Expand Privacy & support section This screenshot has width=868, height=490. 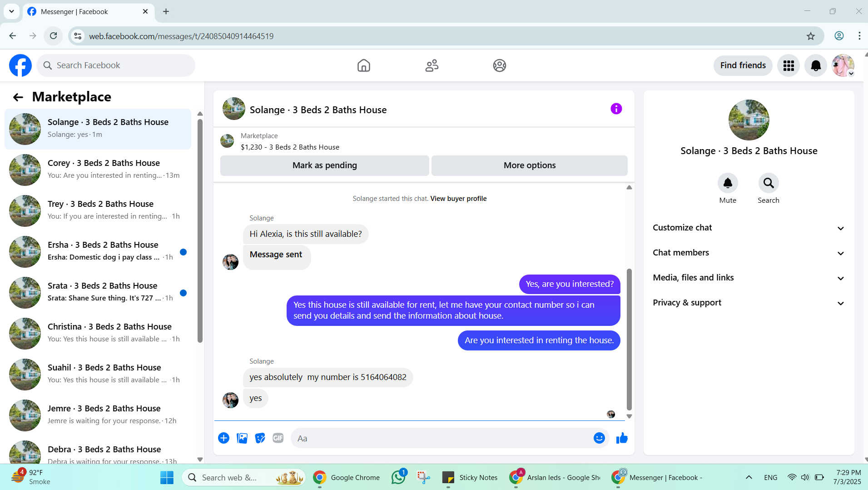point(749,303)
